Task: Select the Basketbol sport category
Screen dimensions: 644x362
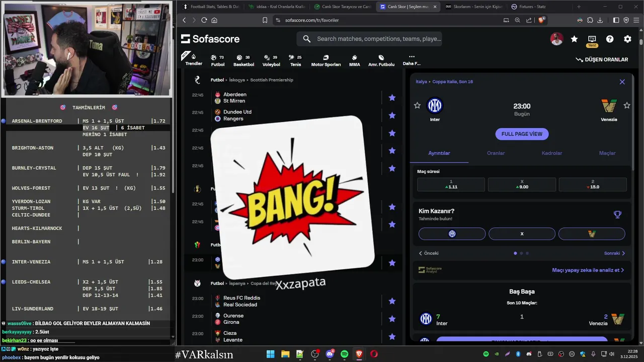Action: click(x=244, y=60)
